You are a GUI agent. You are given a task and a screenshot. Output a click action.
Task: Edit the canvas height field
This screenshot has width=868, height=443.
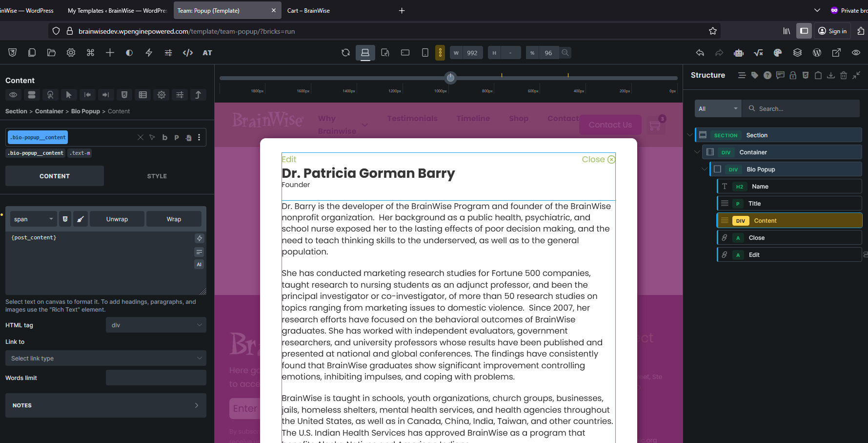point(510,53)
